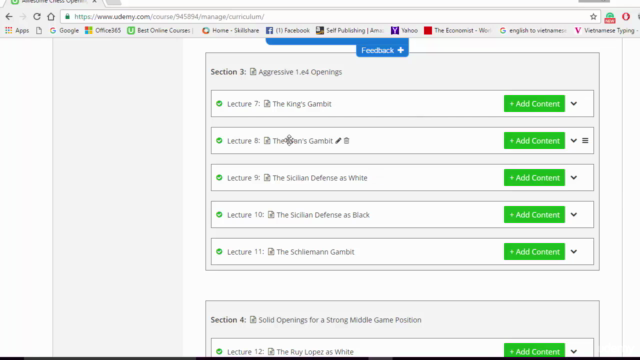The image size is (640, 360).
Task: Expand Lecture 10 Sicilian Defense as Black
Action: tap(573, 215)
